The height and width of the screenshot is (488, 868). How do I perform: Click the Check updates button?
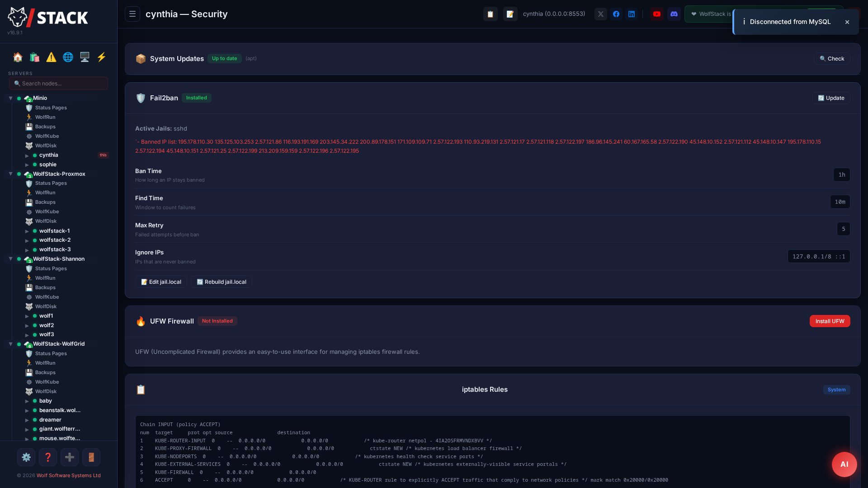tap(832, 59)
